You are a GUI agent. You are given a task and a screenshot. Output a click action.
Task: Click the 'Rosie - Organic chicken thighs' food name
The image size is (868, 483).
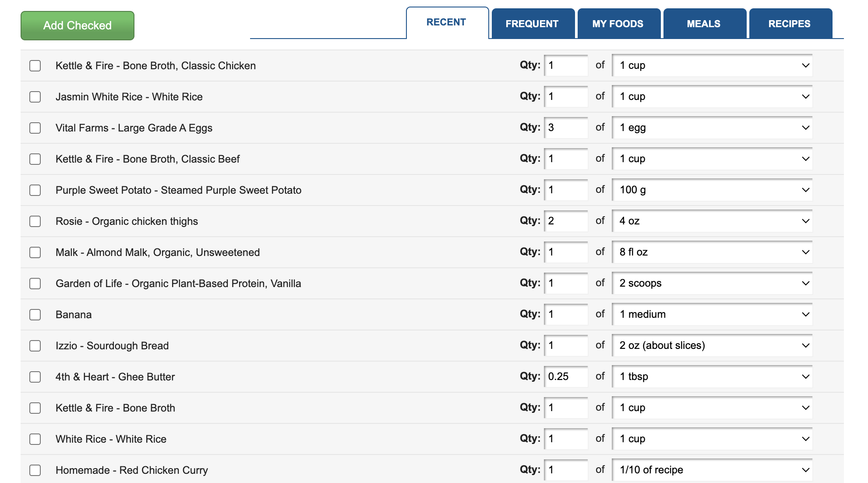tap(127, 221)
